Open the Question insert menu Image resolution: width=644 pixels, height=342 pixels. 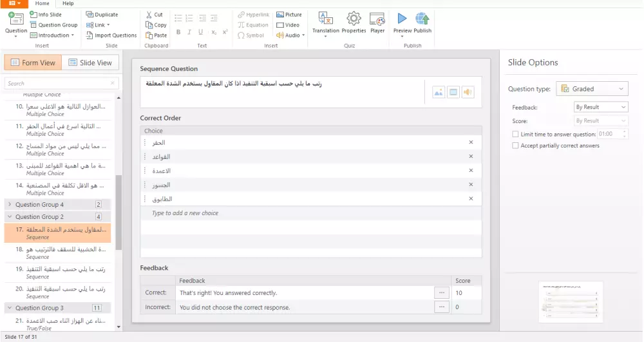point(15,24)
